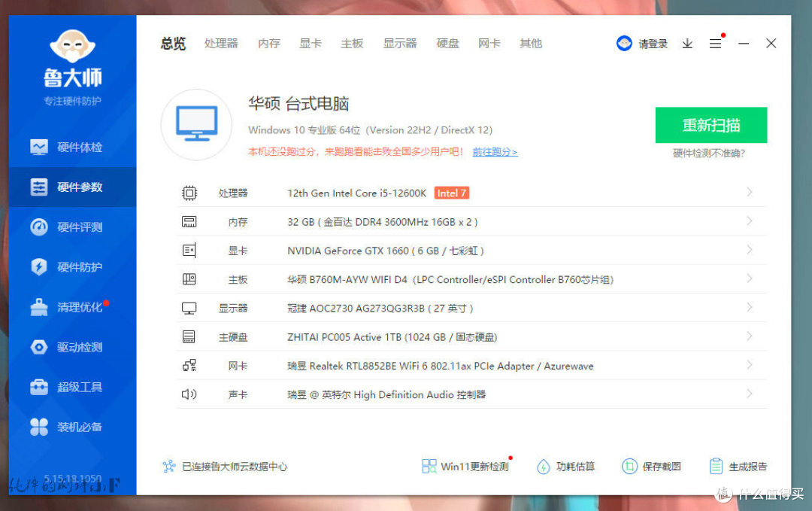This screenshot has height=511, width=812.
Task: Expand the 网卡 row chevron
Action: click(750, 365)
